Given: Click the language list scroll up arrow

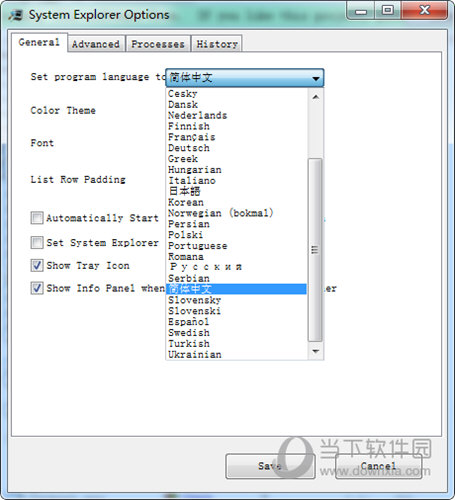Looking at the screenshot, I should [x=315, y=97].
